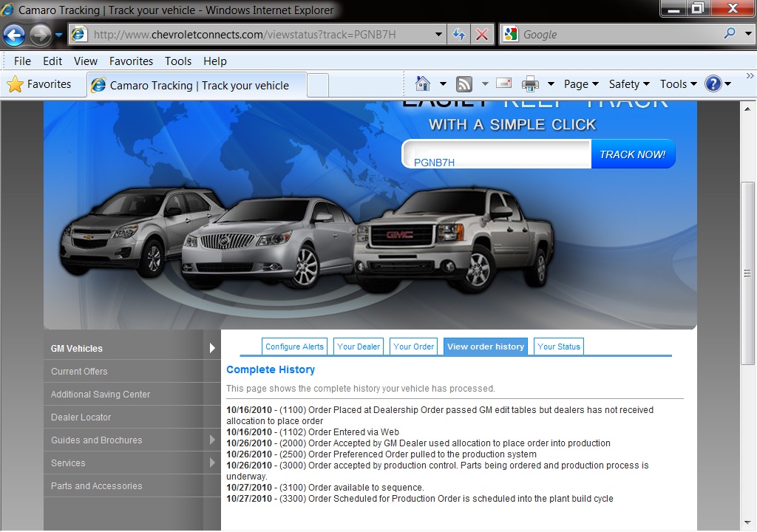Image resolution: width=757 pixels, height=532 pixels.
Task: Click the (2000) Order Accepted by GM line
Action: tap(418, 443)
